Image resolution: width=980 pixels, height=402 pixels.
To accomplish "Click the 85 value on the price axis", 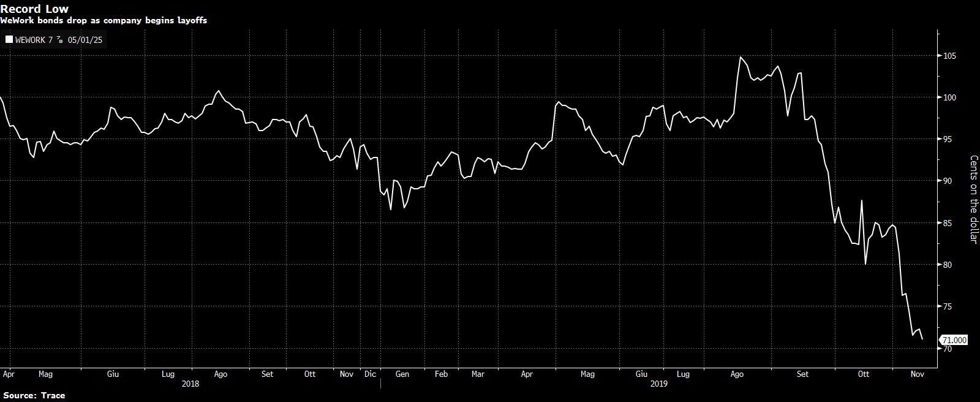I will (949, 223).
